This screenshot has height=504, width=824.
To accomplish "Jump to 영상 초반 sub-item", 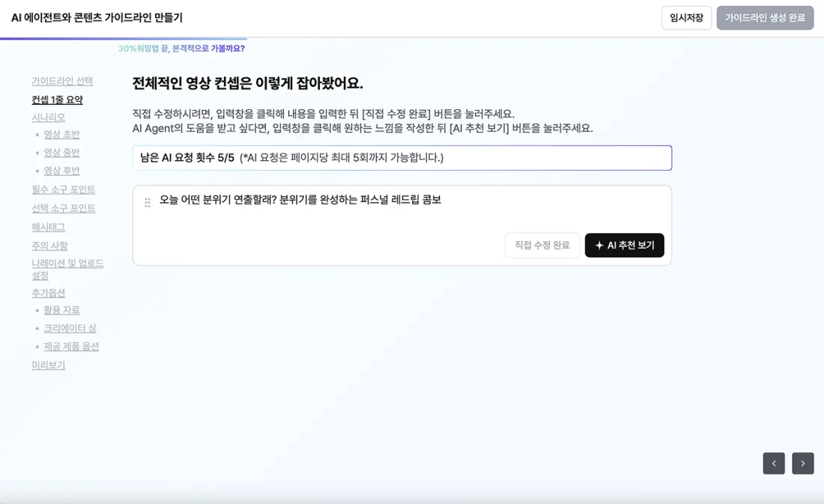I will (61, 135).
